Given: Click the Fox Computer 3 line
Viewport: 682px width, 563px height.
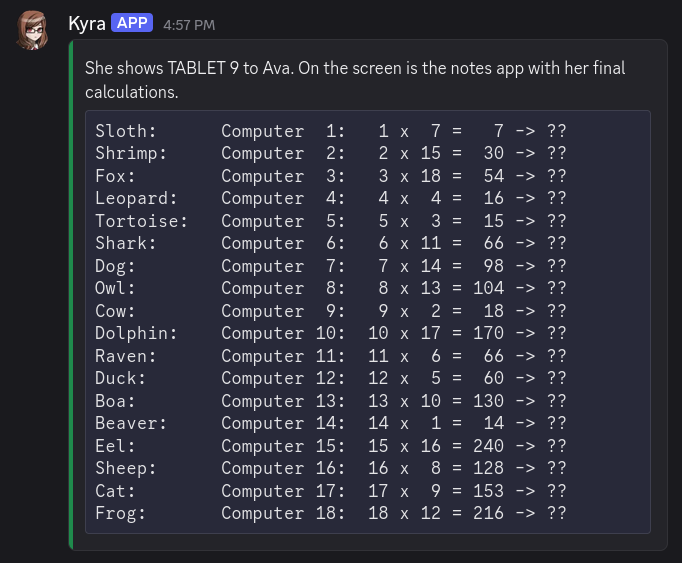Looking at the screenshot, I should click(x=331, y=176).
